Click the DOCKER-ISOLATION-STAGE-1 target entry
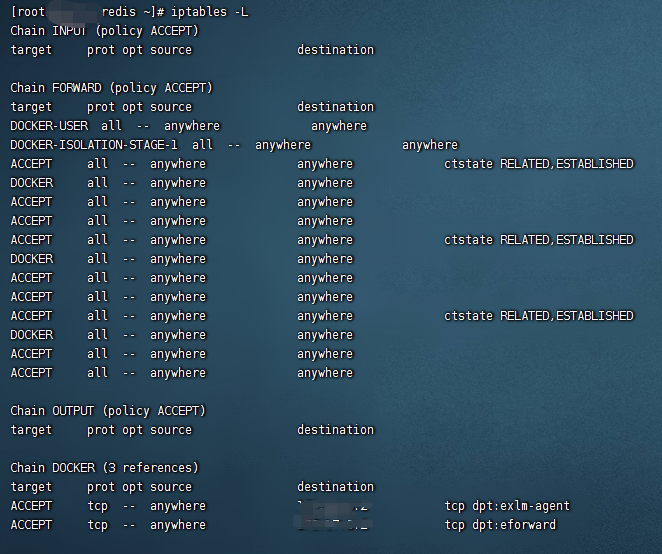 (93, 145)
